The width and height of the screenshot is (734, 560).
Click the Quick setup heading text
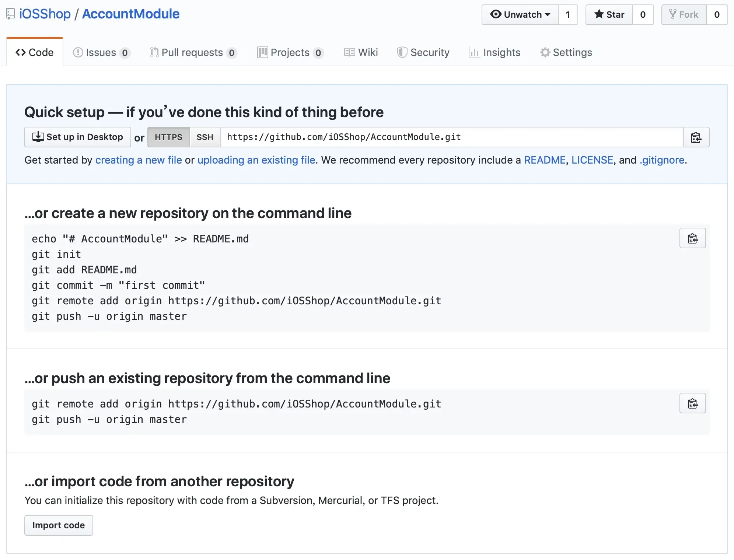point(204,112)
